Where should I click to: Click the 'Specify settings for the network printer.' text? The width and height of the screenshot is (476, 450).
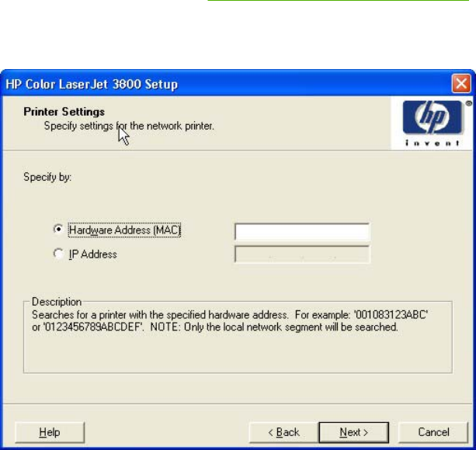[129, 126]
